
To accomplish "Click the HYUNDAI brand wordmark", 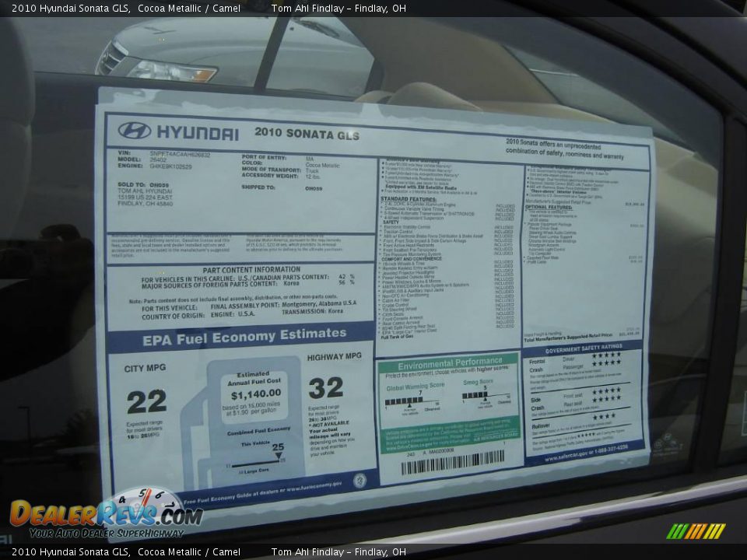I will (198, 133).
